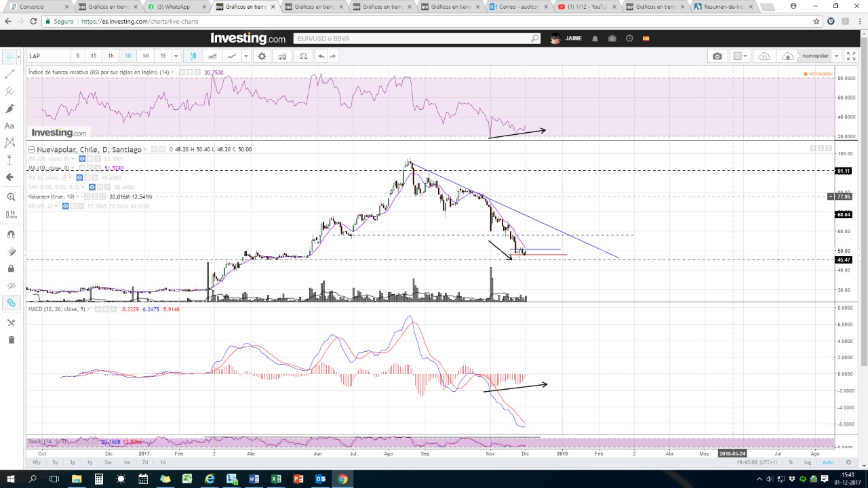Select the 5 minute interval
Image resolution: width=868 pixels, height=488 pixels.
pos(77,56)
